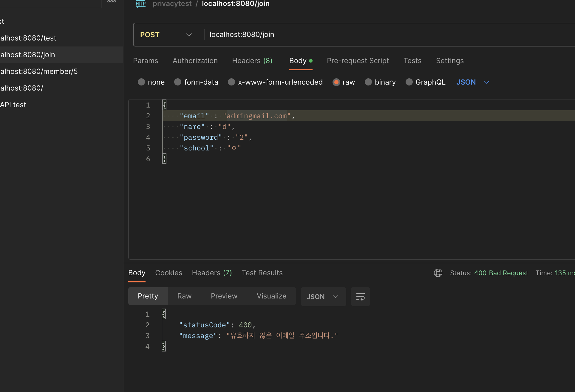Click the network globe icon near Status

point(438,273)
